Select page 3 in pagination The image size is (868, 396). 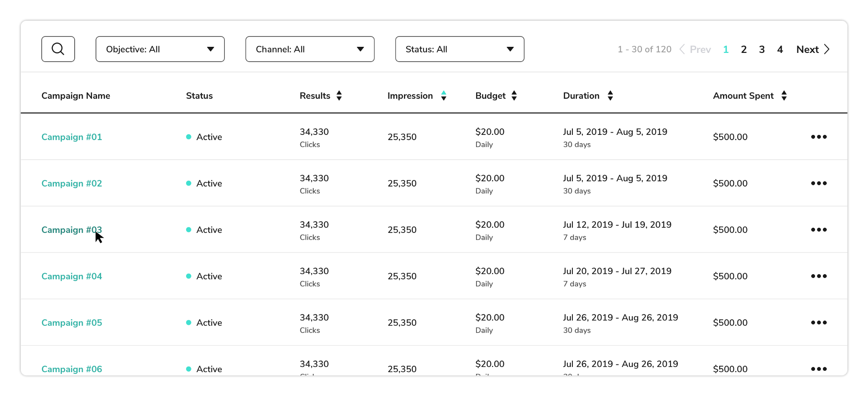762,49
